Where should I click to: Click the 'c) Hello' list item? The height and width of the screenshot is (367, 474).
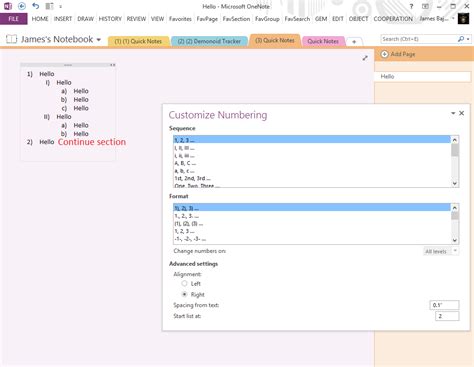coord(75,108)
